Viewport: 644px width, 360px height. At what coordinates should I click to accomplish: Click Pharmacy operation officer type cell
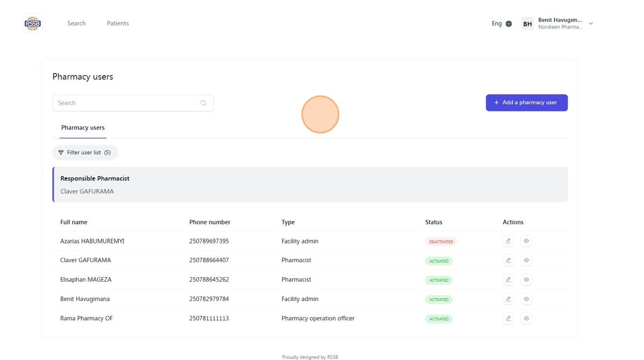(x=318, y=318)
